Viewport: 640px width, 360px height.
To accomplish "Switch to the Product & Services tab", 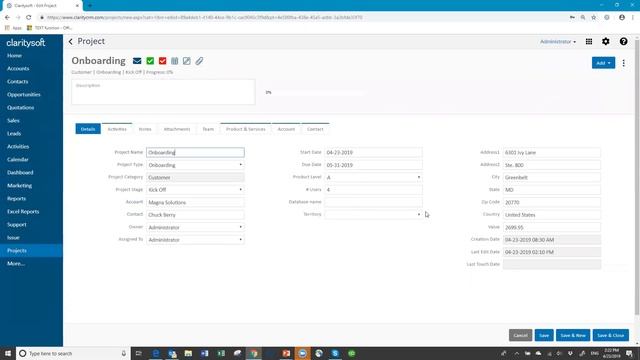I will tap(246, 129).
